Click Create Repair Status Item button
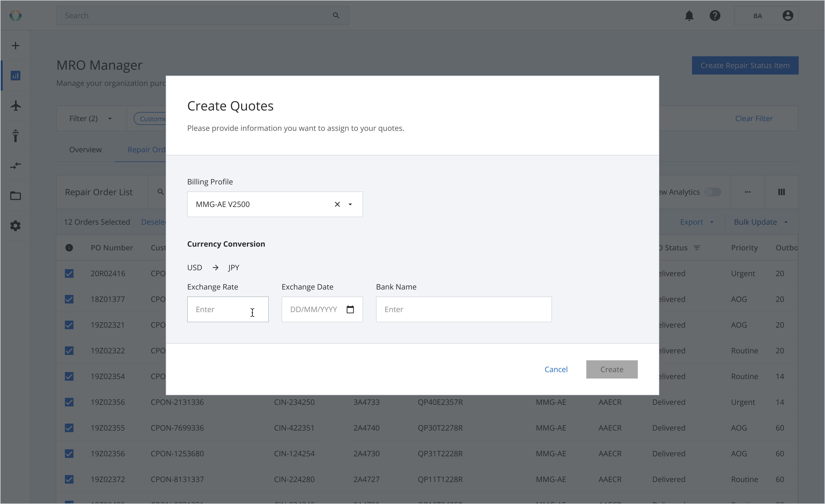The height and width of the screenshot is (504, 825). [x=745, y=65]
